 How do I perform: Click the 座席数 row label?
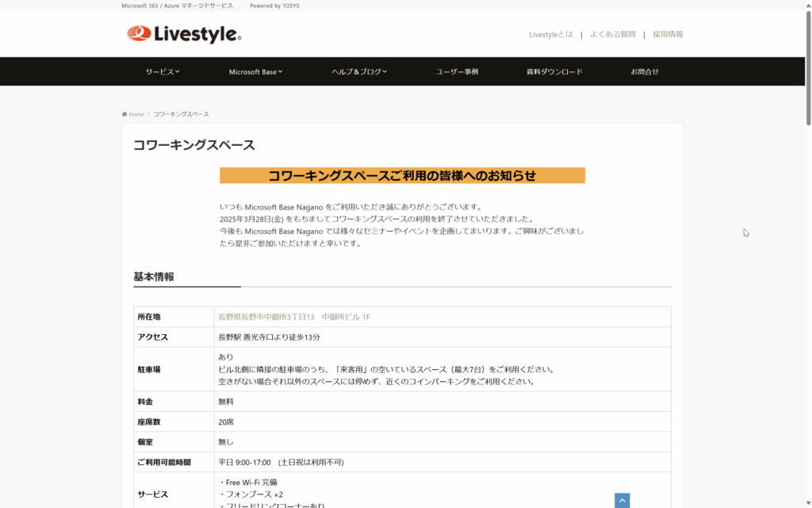[x=149, y=422]
